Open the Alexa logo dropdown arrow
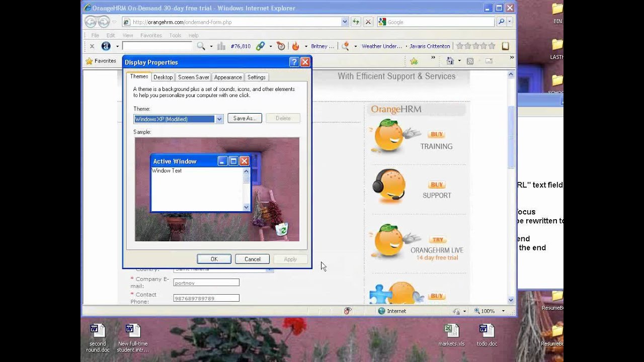Screen dimensions: 644x362 click(x=117, y=46)
